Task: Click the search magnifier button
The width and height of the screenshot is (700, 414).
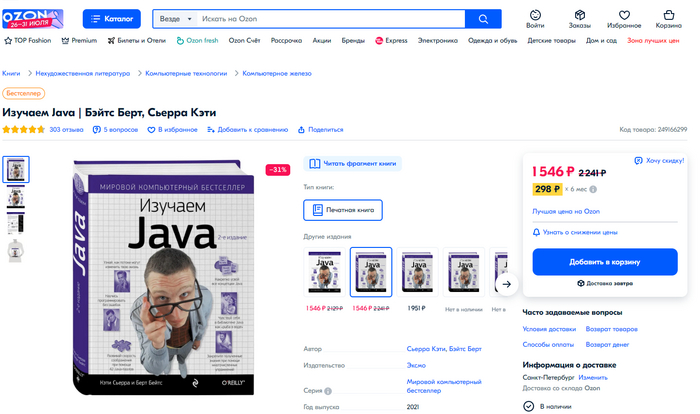Action: [483, 19]
